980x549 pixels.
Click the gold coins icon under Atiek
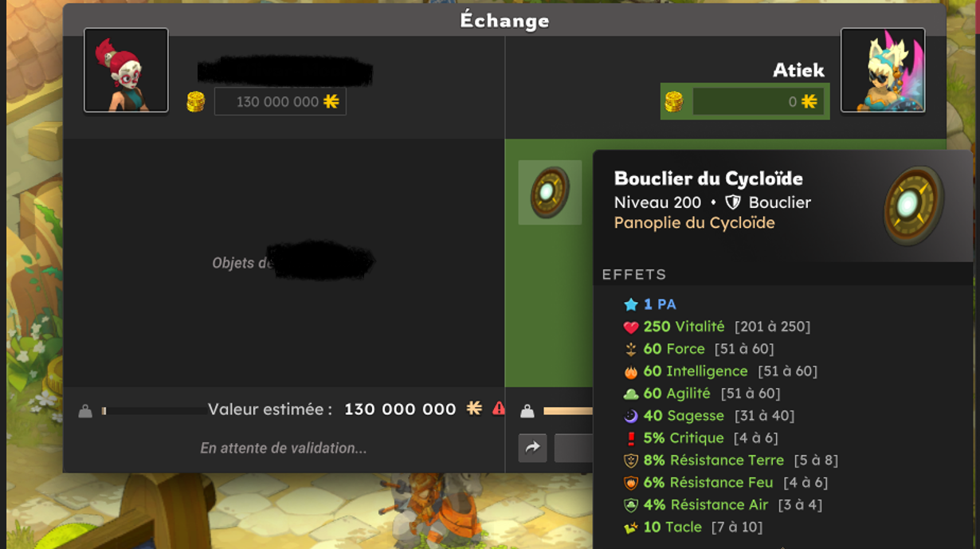click(674, 101)
